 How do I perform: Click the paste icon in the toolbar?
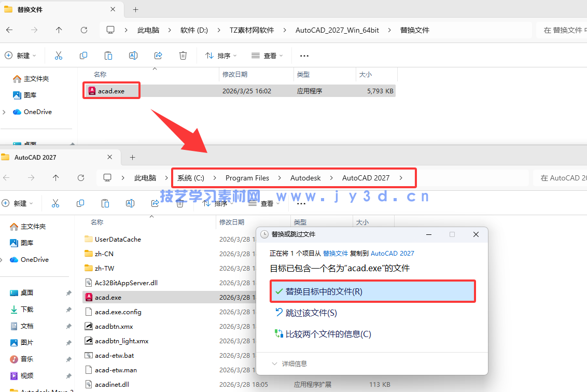pos(108,55)
